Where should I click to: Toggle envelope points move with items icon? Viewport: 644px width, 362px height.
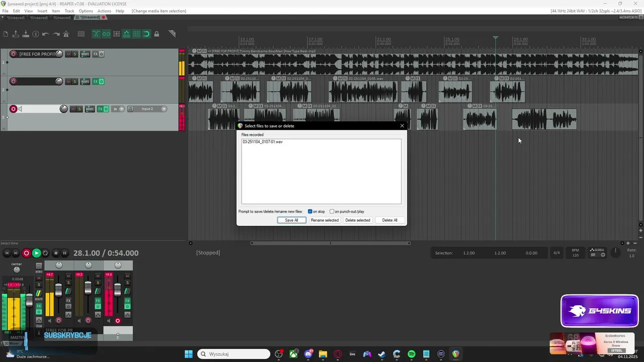pyautogui.click(x=126, y=34)
